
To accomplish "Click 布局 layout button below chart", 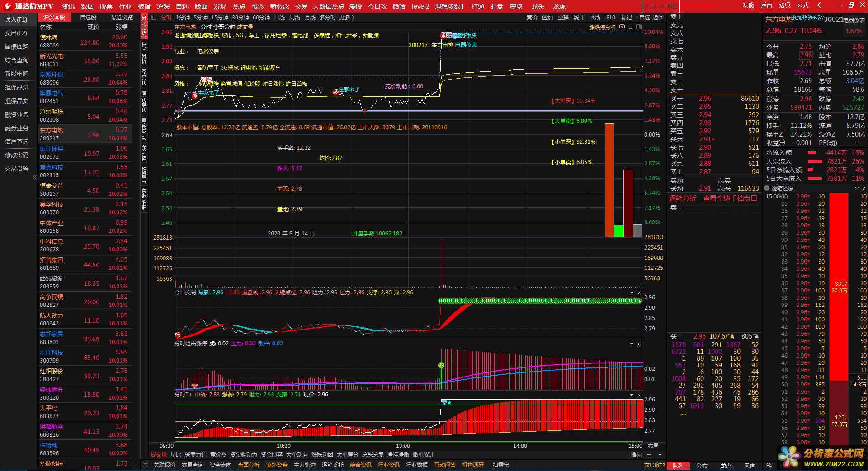I will pyautogui.click(x=653, y=446).
